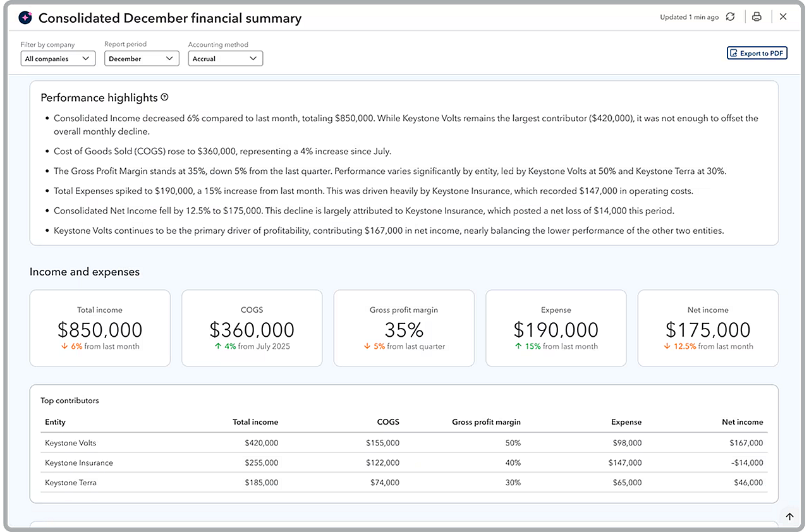Click Keystone Volts COGS value $155,000
Screen dimensions: 809x532
pos(383,444)
